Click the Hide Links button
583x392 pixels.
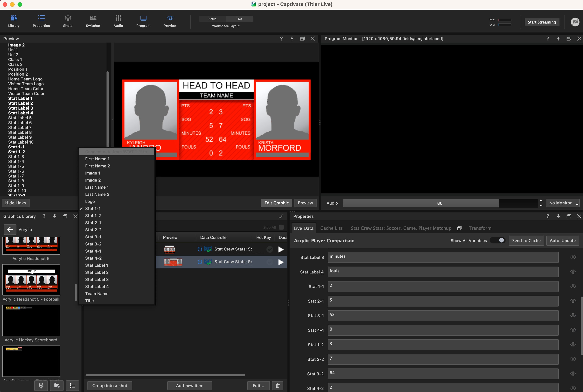16,203
